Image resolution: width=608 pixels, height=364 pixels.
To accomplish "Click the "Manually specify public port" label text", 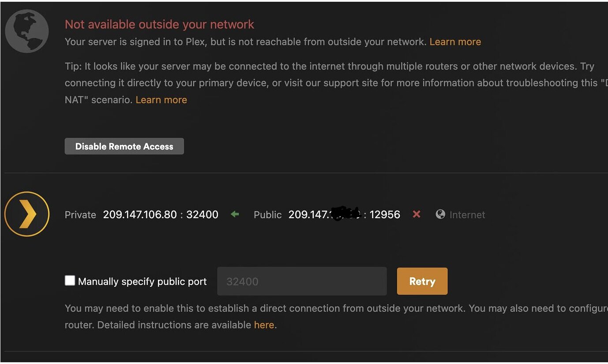I will 142,282.
